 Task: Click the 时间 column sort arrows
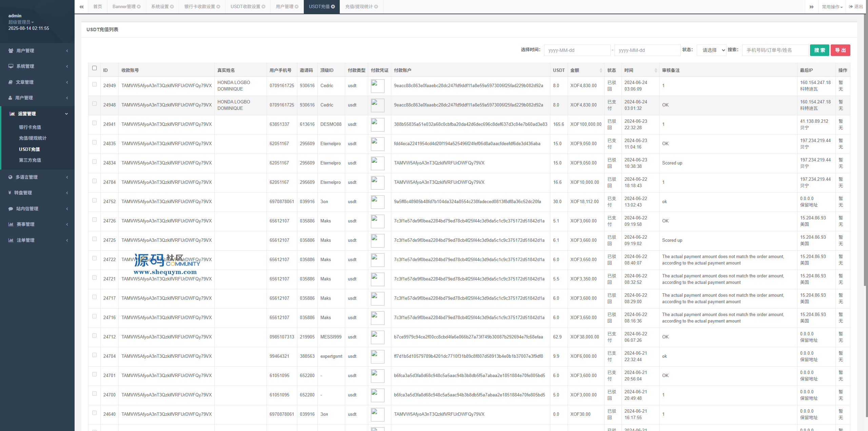[655, 70]
